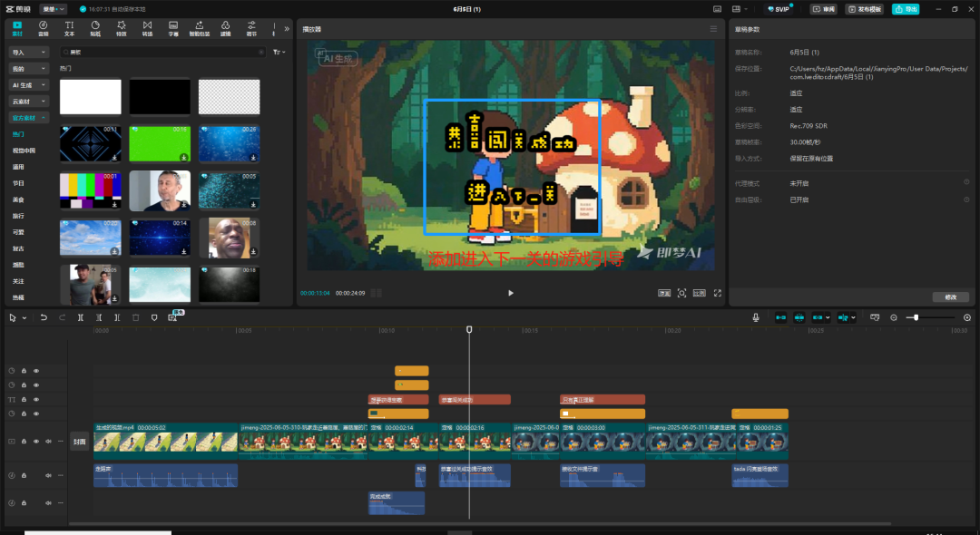
Task: Click the undo arrow in timeline toolbar
Action: pos(44,317)
